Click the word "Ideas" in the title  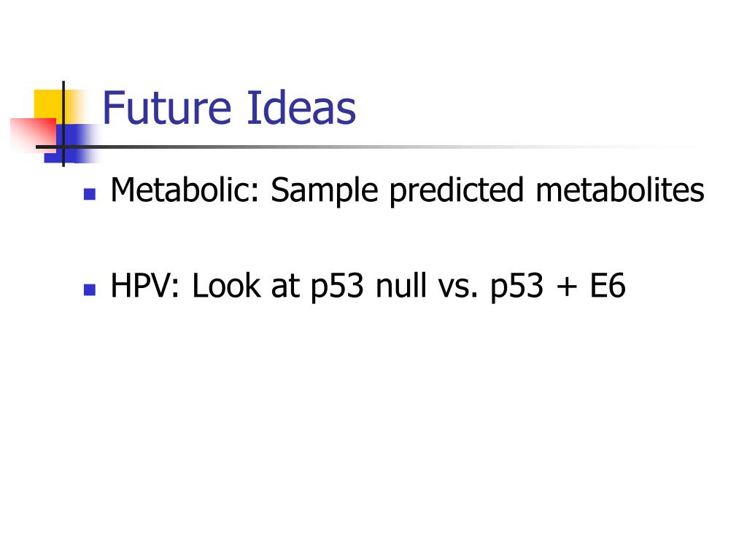coord(301,107)
